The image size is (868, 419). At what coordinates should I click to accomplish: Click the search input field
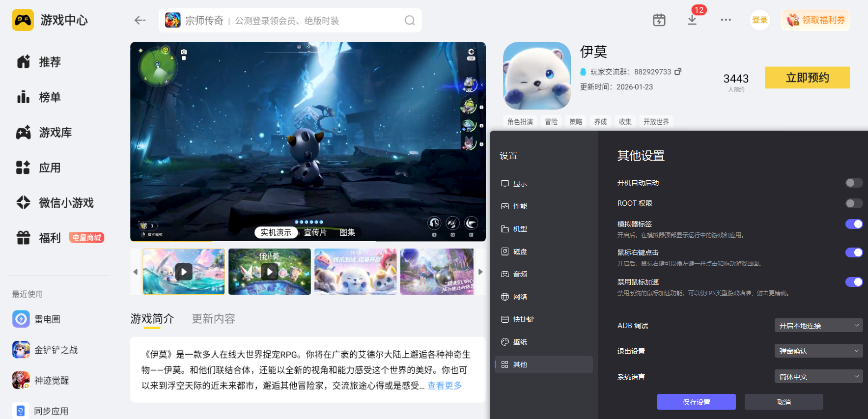tap(290, 20)
